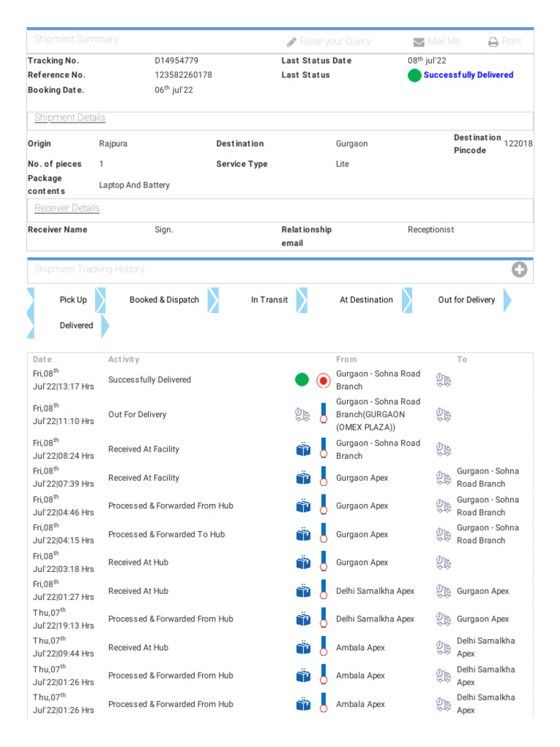The height and width of the screenshot is (747, 560).
Task: Select the Out for Delivery stage step
Action: pyautogui.click(x=466, y=300)
